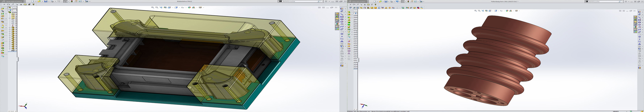Screen dimensions: 644x112
Task: Open top Resources tab in Faltenbalg task pane
Action: pos(636,17)
